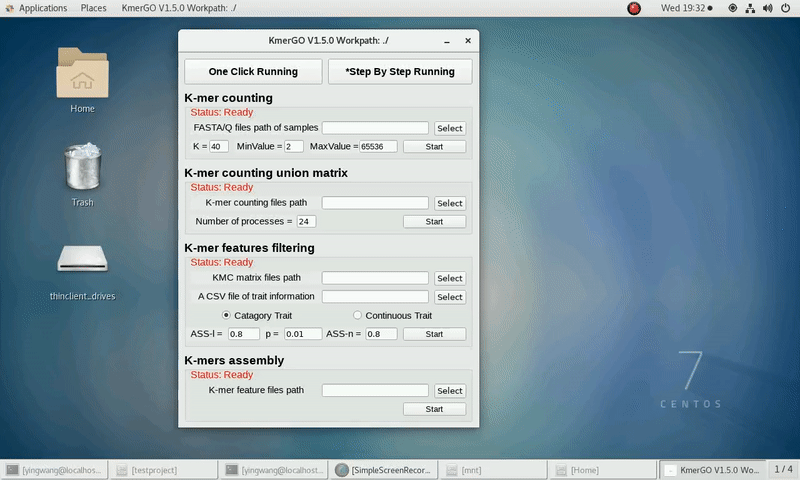Open the Places menu

(93, 8)
